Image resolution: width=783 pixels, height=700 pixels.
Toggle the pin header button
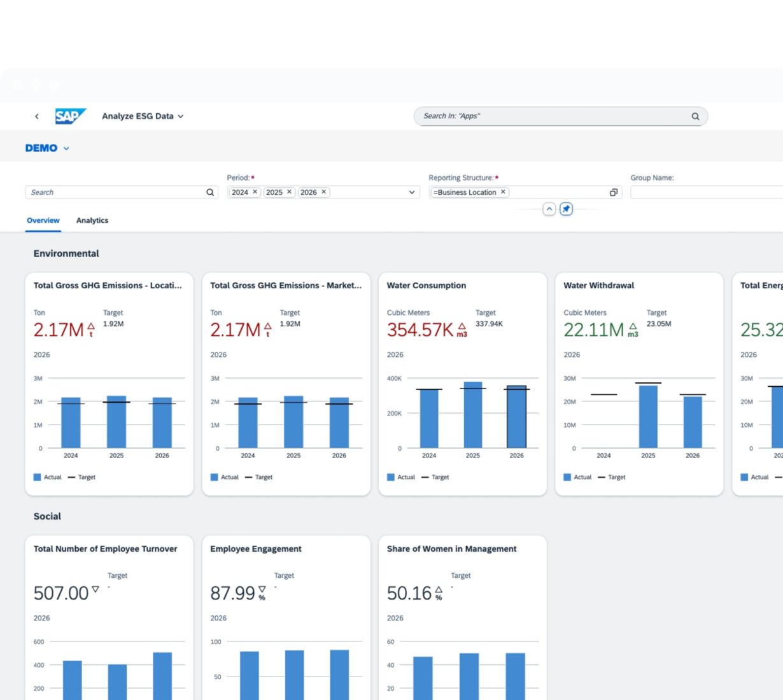click(566, 209)
